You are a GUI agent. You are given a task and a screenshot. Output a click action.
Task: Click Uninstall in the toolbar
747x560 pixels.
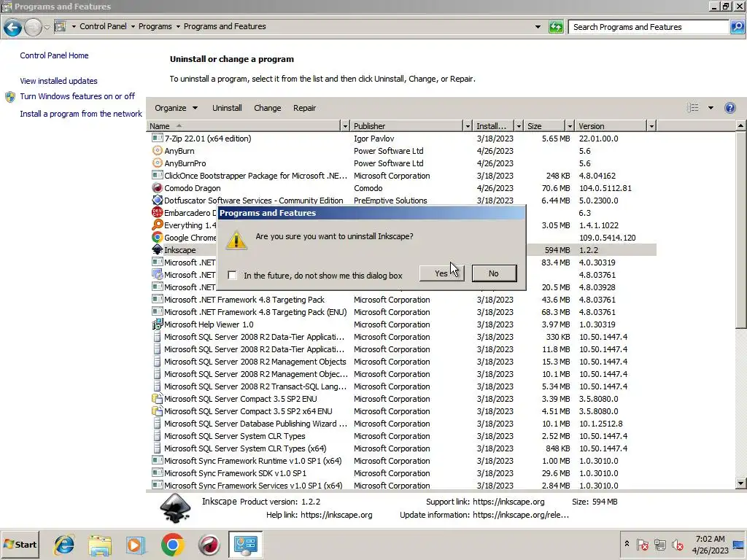point(227,108)
